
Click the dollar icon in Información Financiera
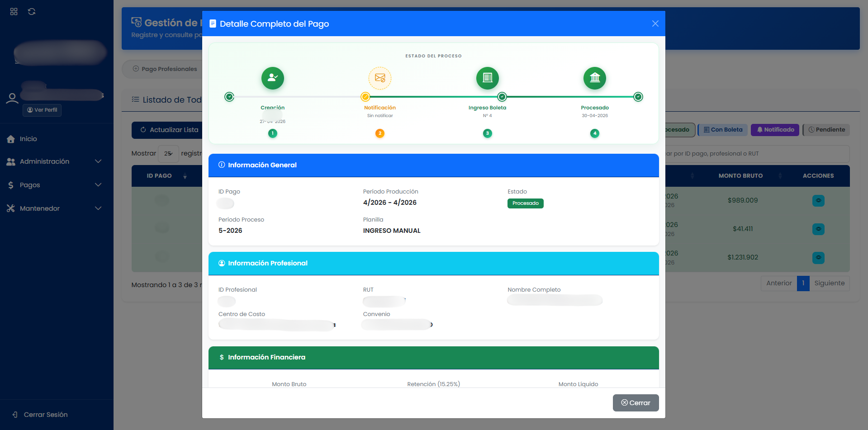pyautogui.click(x=222, y=357)
